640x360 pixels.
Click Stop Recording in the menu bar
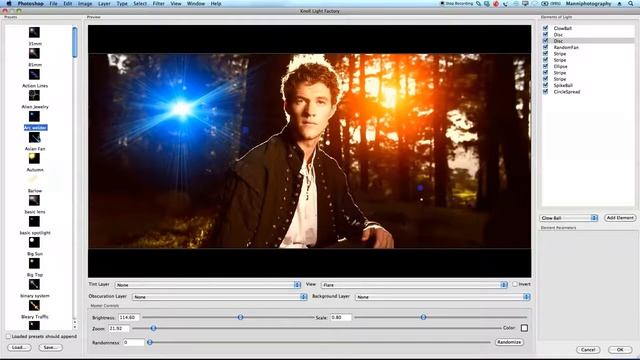[456, 3]
